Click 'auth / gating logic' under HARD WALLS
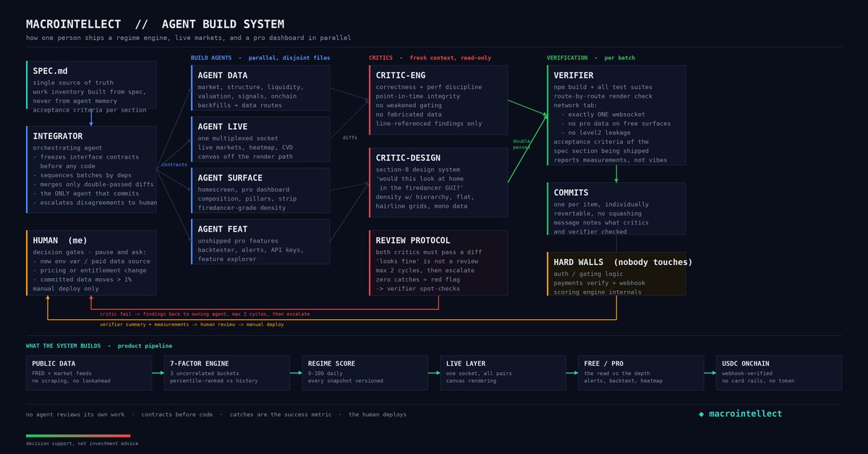The image size is (868, 454). [590, 274]
